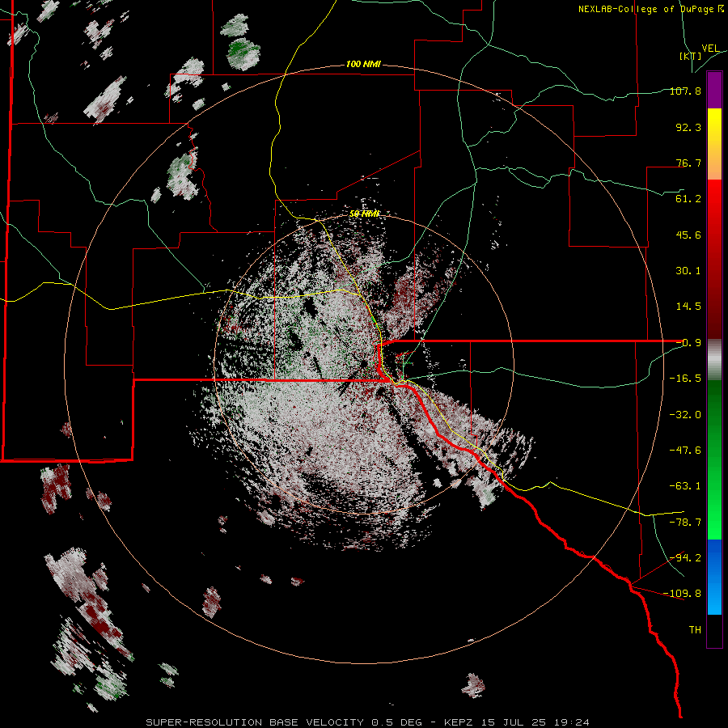Click the 14.5 velocity scale value
Image resolution: width=728 pixels, height=728 pixels.
coord(688,307)
